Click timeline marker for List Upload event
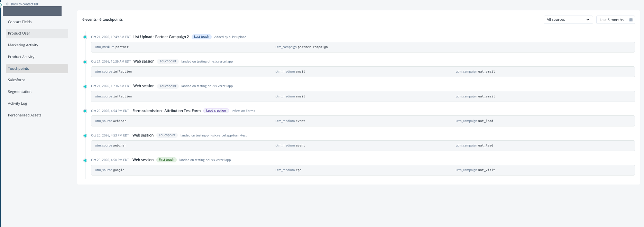The height and width of the screenshot is (227, 644). [x=85, y=37]
